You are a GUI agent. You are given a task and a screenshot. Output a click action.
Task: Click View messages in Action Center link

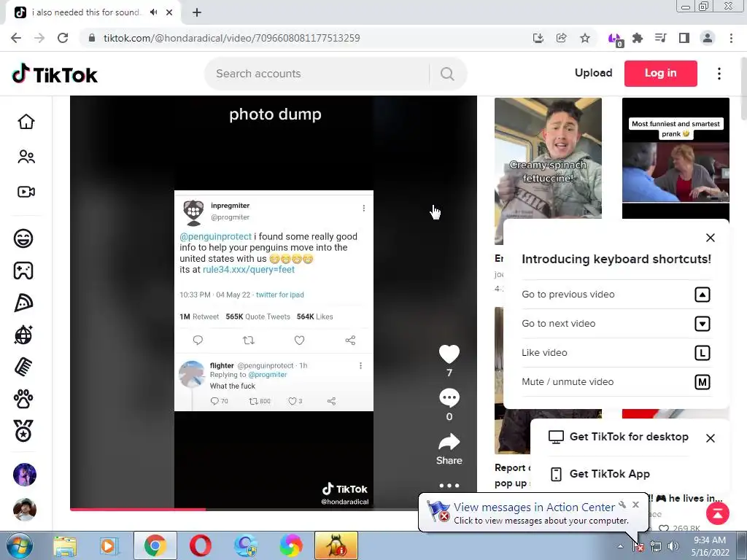(534, 507)
